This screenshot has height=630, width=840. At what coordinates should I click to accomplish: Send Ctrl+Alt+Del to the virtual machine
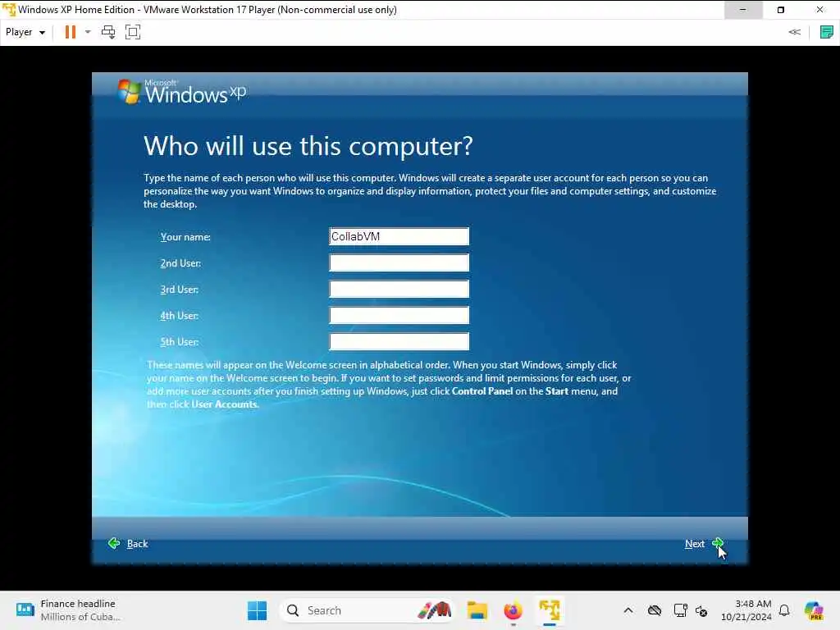108,32
